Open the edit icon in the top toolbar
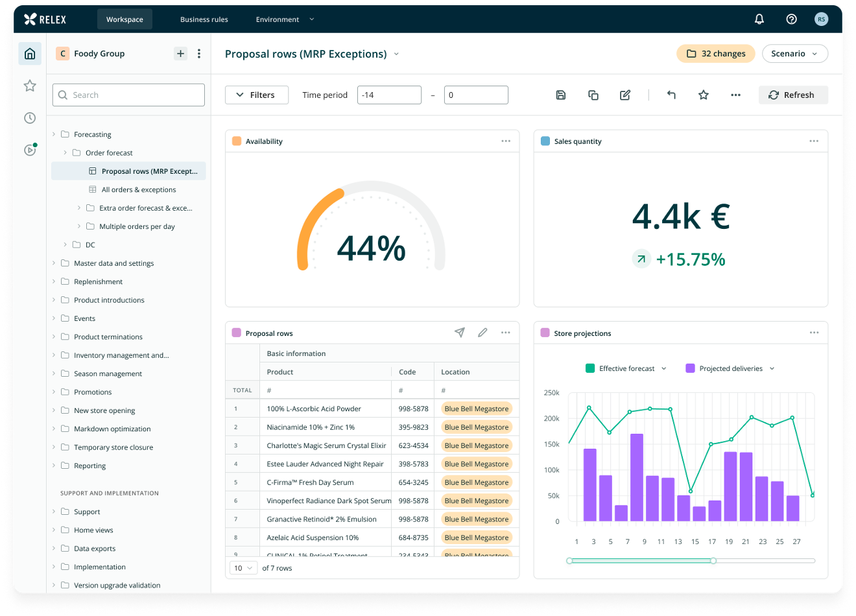856x616 pixels. click(x=625, y=95)
